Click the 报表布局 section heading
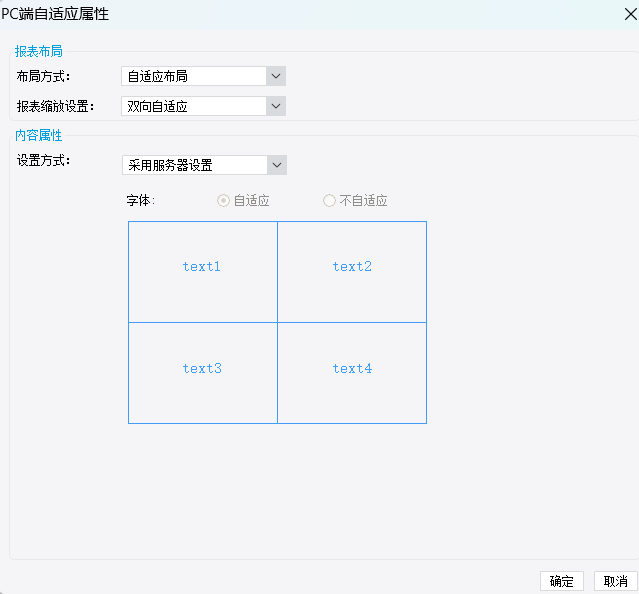 [x=39, y=51]
